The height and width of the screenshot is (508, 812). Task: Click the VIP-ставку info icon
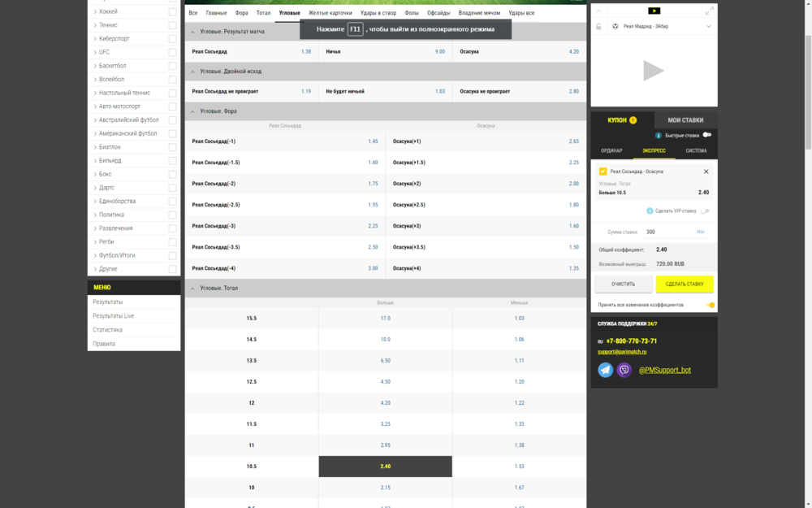[x=650, y=211]
